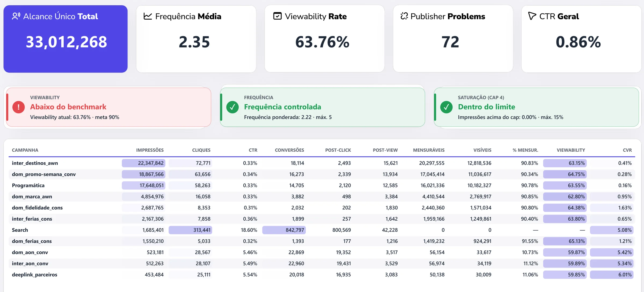
Task: Click the line chart icon beside Frequência Média
Action: tap(148, 16)
